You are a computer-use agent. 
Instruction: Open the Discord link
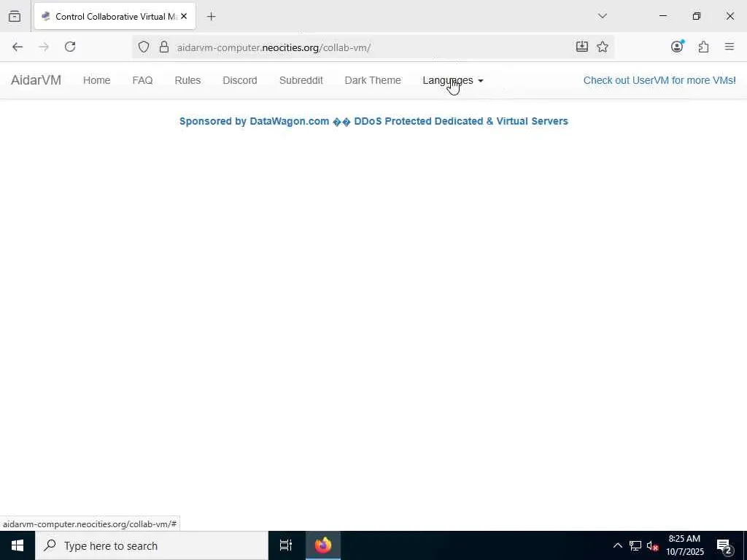coord(239,80)
